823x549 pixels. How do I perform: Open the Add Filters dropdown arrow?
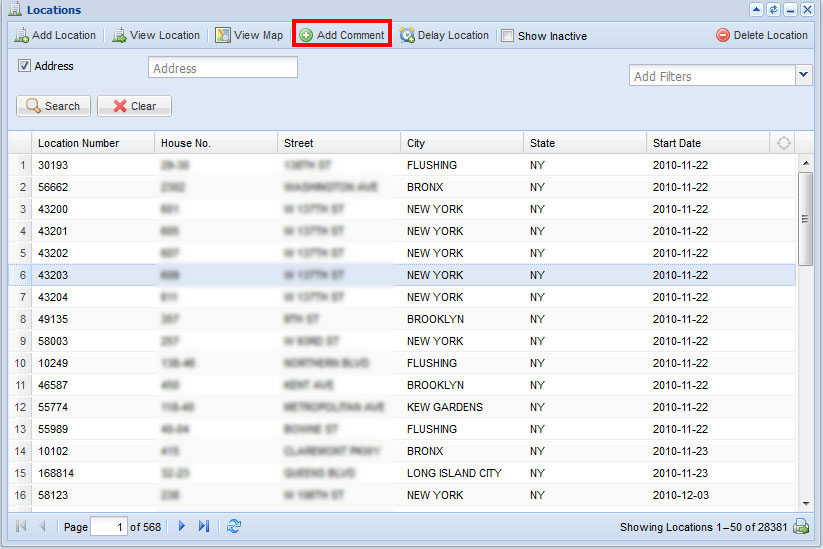(803, 75)
